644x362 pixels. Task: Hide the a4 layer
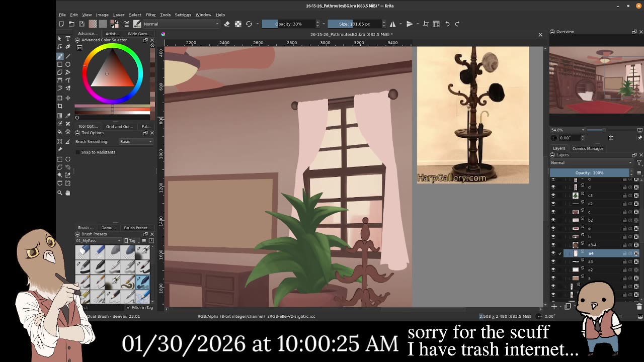coord(553,253)
